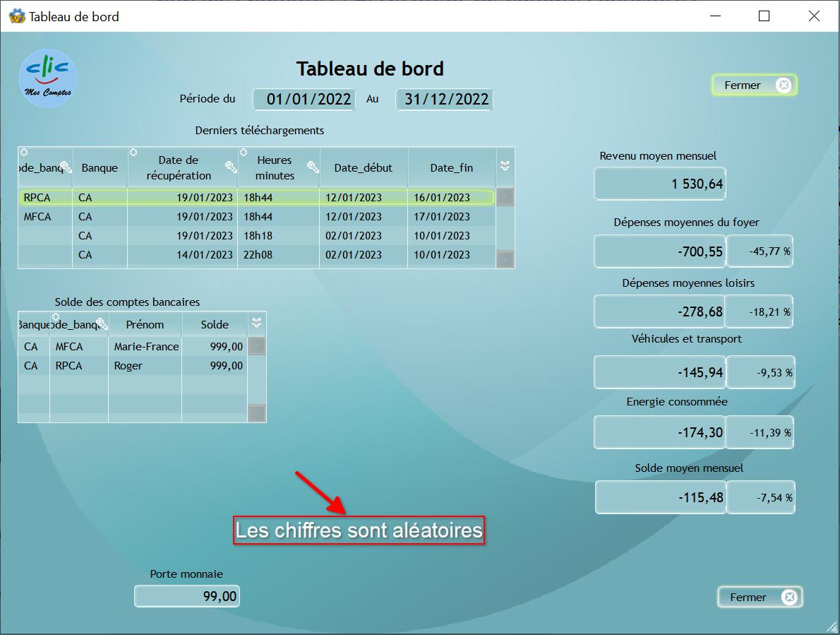Close the window with the title bar X
This screenshot has width=840, height=635.
814,16
